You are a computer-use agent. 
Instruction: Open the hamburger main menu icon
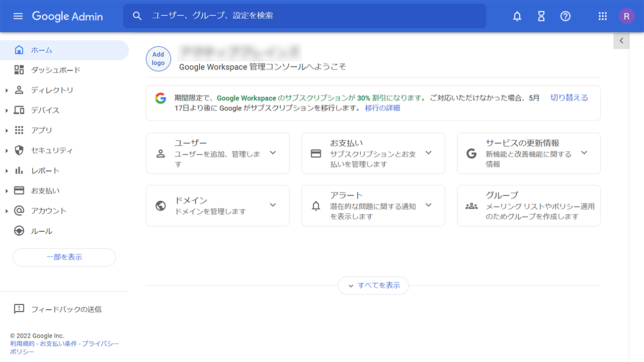[x=18, y=16]
